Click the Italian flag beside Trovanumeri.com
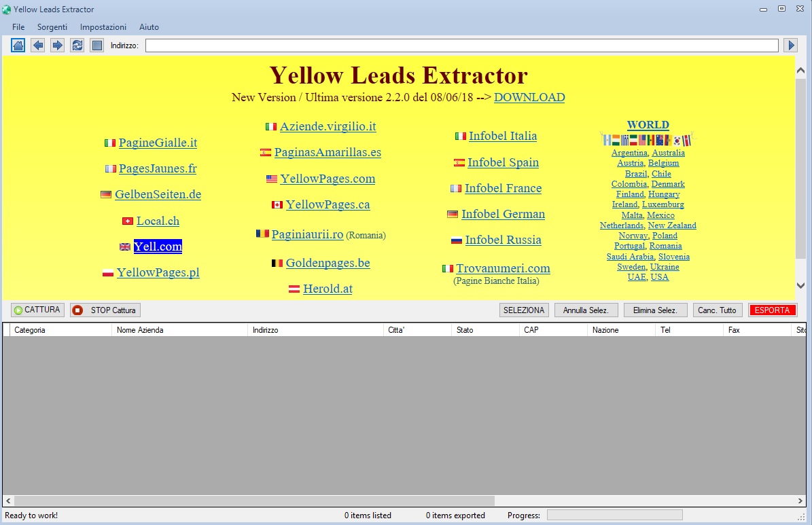 click(x=448, y=269)
